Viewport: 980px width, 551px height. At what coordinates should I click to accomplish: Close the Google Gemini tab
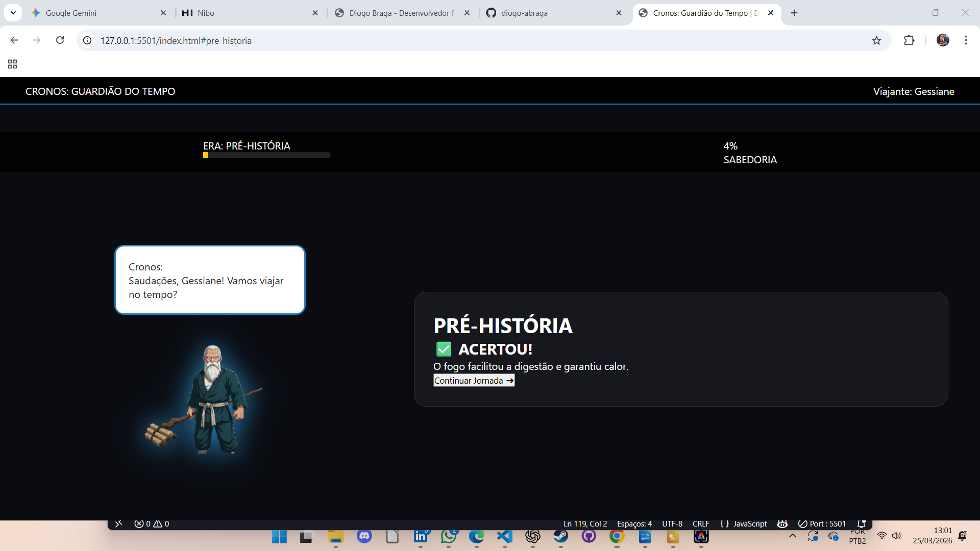click(163, 13)
